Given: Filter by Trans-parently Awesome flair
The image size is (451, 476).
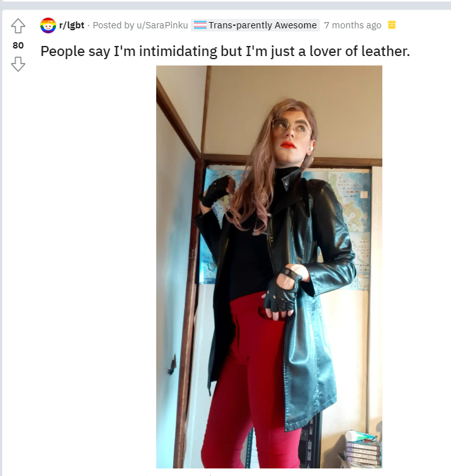Looking at the screenshot, I should coord(255,25).
